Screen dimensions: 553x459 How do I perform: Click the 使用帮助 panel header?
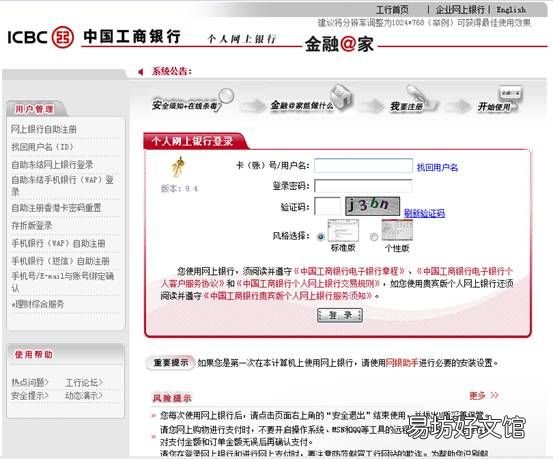click(x=34, y=355)
